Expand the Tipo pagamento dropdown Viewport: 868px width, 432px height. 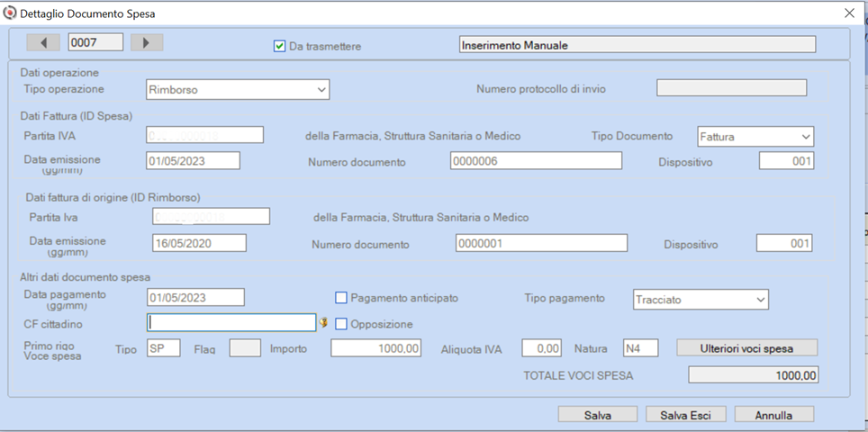pyautogui.click(x=701, y=300)
